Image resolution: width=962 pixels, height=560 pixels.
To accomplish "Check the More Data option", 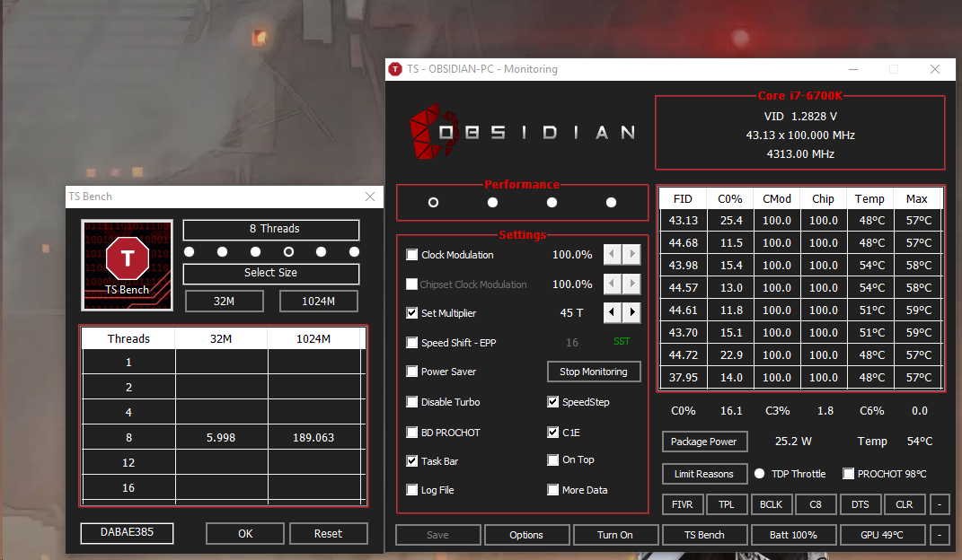I will pyautogui.click(x=552, y=489).
